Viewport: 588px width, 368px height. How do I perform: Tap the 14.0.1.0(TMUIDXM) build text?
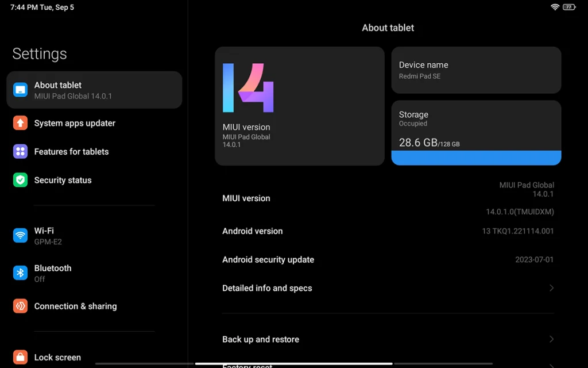[520, 212]
